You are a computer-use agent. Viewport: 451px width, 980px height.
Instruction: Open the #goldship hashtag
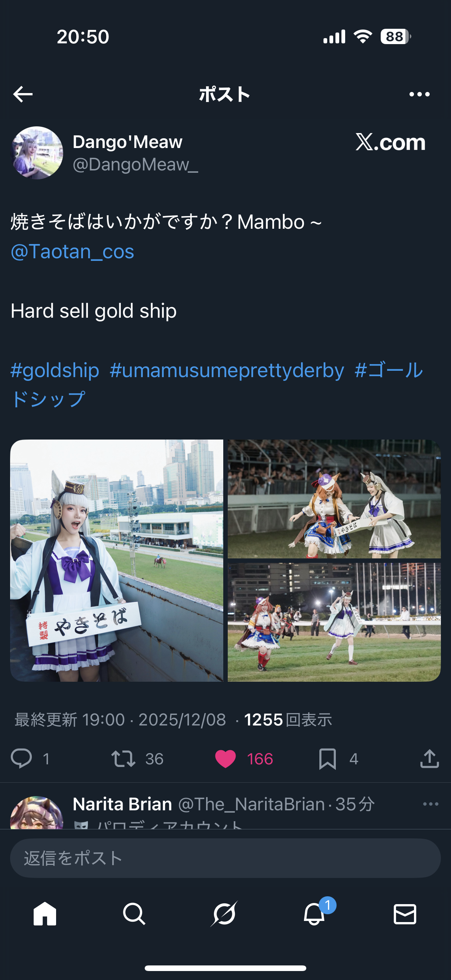55,370
